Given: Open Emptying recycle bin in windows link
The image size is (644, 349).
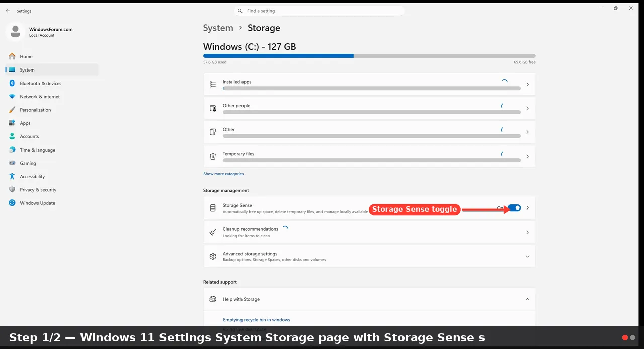Looking at the screenshot, I should 257,320.
